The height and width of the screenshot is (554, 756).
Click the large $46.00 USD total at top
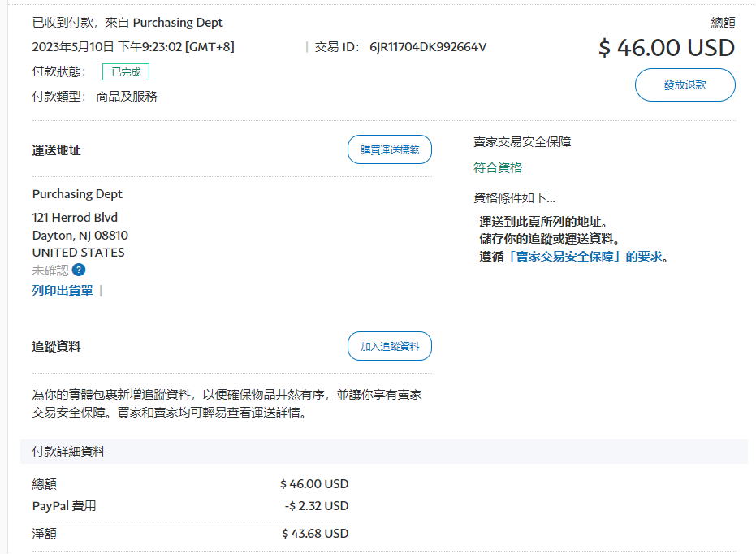666,48
